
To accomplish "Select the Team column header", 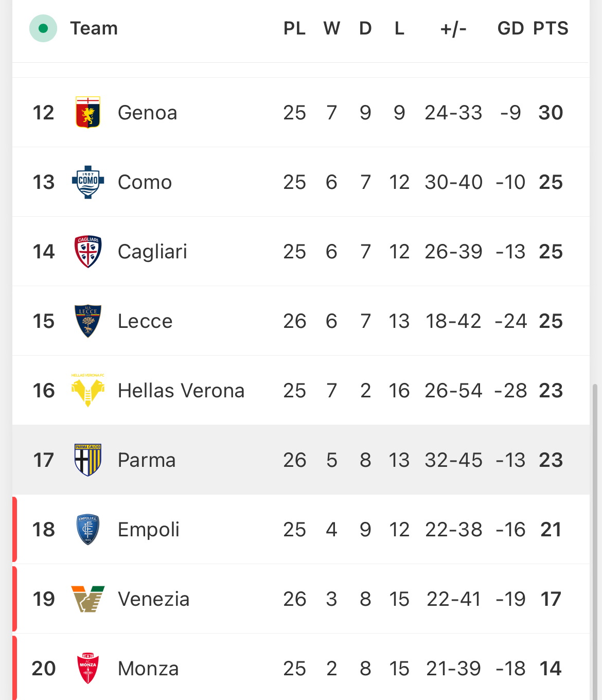I will pyautogui.click(x=94, y=28).
